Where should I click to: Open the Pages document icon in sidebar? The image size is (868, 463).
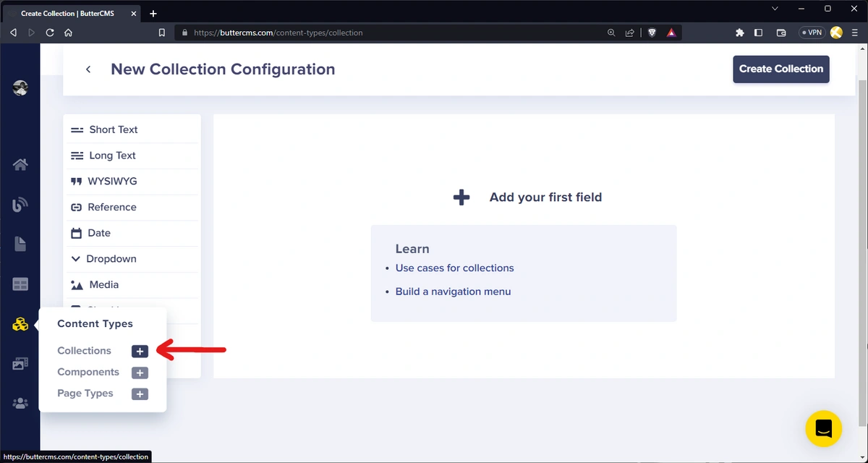20,245
